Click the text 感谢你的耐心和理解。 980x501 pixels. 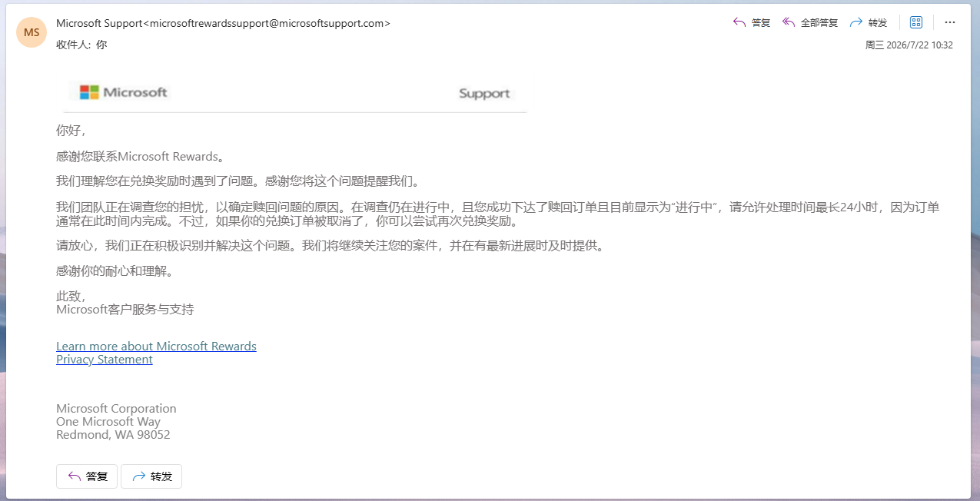pos(115,271)
